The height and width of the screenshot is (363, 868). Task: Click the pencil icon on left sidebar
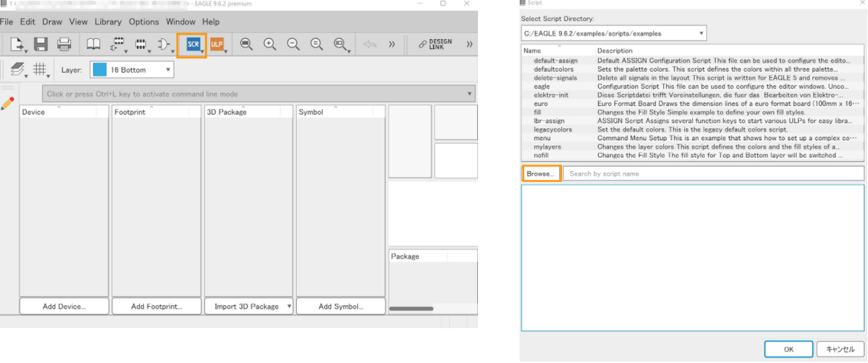[7, 104]
